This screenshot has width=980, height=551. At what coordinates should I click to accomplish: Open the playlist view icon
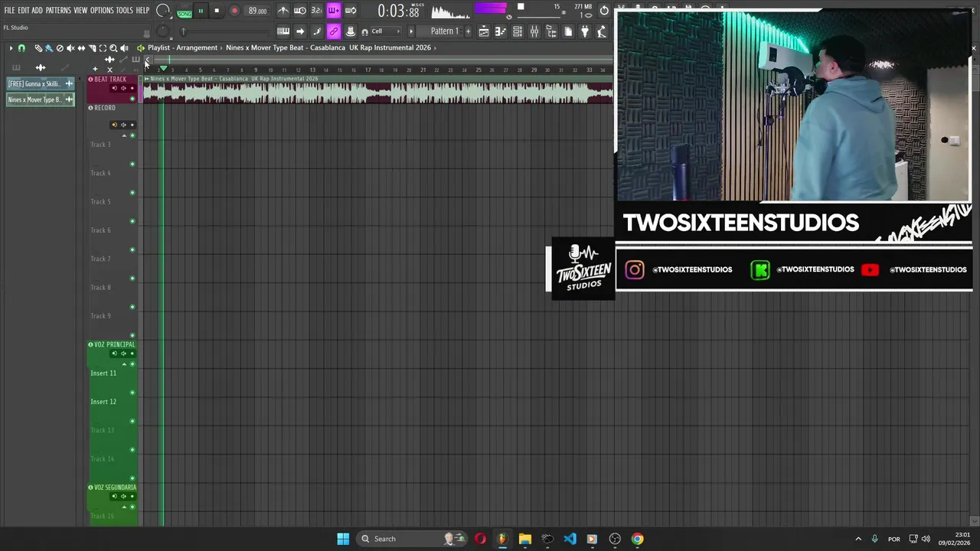pos(484,31)
